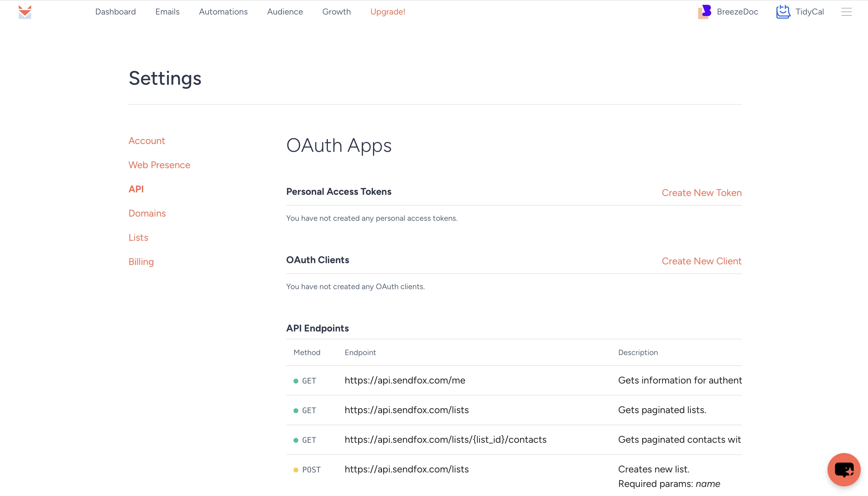This screenshot has width=868, height=496.
Task: Click the OAuth Clients heading
Action: point(318,260)
